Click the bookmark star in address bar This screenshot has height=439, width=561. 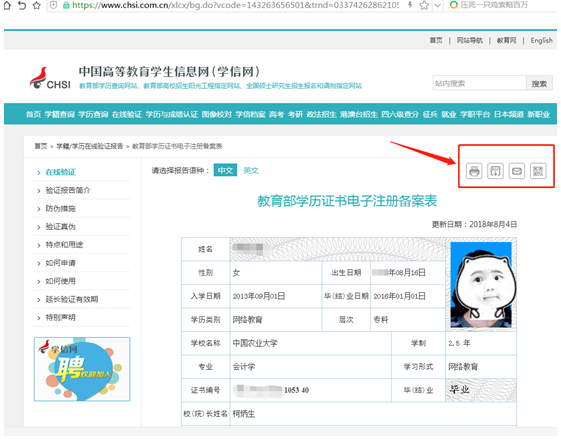424,5
